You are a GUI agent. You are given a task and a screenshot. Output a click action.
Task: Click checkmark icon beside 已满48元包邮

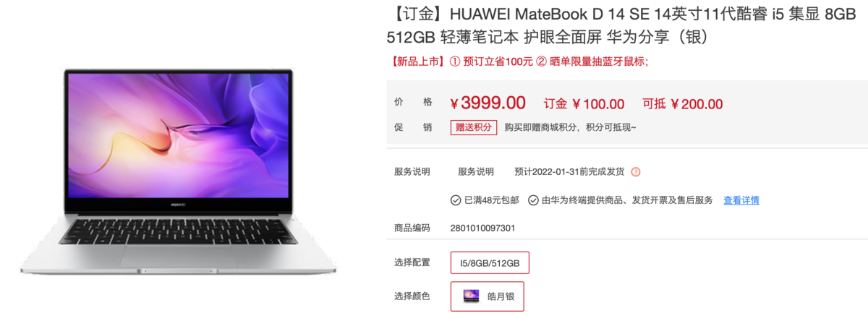coord(456,200)
